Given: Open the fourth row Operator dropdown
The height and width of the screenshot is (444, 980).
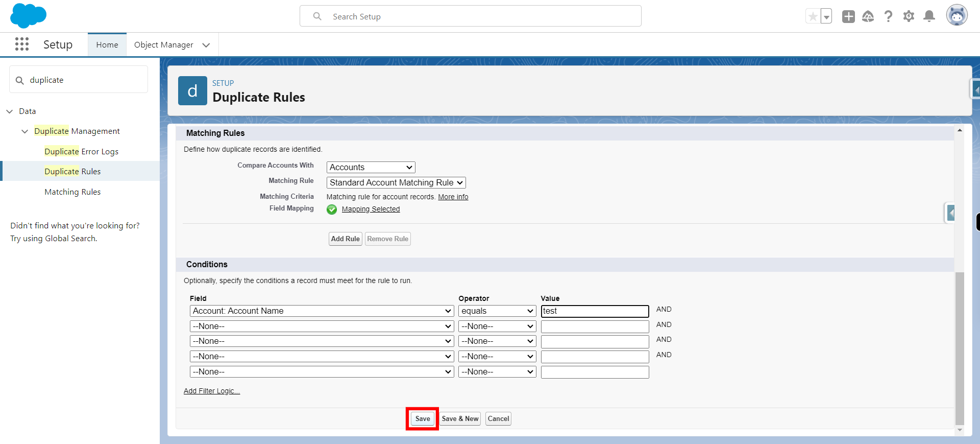Looking at the screenshot, I should point(497,356).
